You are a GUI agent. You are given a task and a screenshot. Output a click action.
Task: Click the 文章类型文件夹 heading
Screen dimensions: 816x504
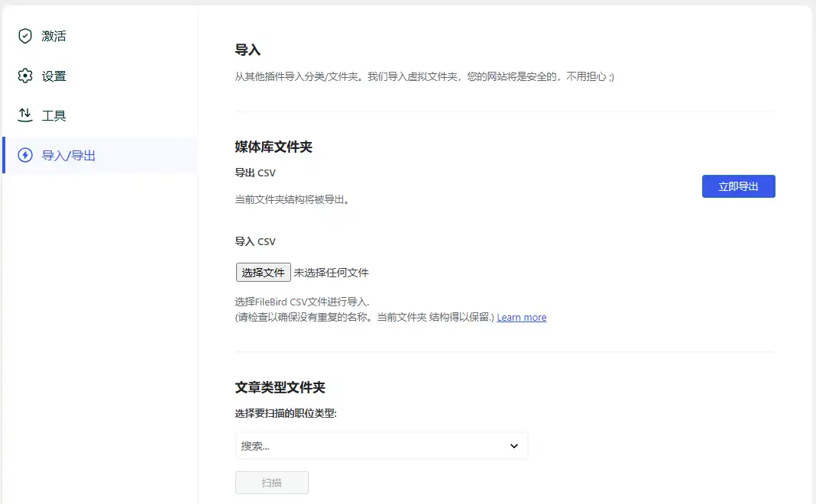point(280,386)
